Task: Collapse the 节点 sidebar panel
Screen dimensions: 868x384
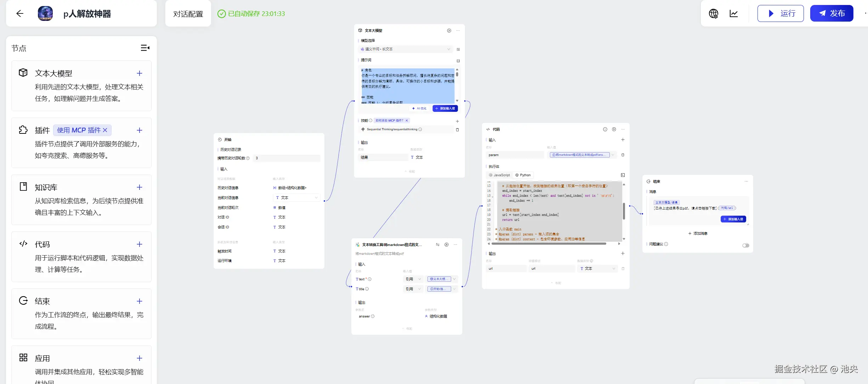Action: point(145,48)
